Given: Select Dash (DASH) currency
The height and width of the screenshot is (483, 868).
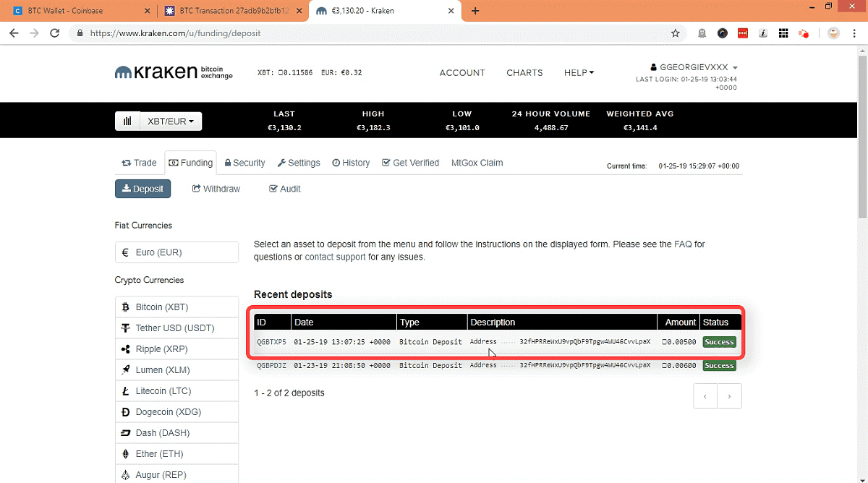Looking at the screenshot, I should (176, 433).
